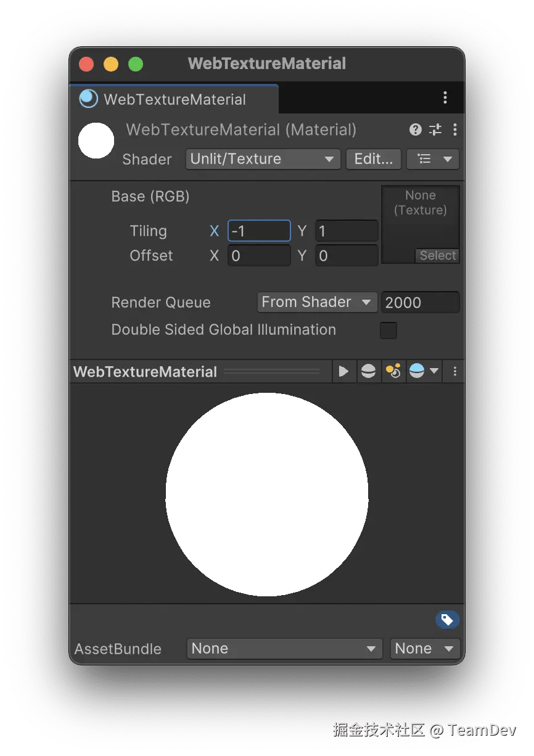This screenshot has height=756, width=534.
Task: Switch to the WebTextureMaterial tab
Action: (x=173, y=99)
